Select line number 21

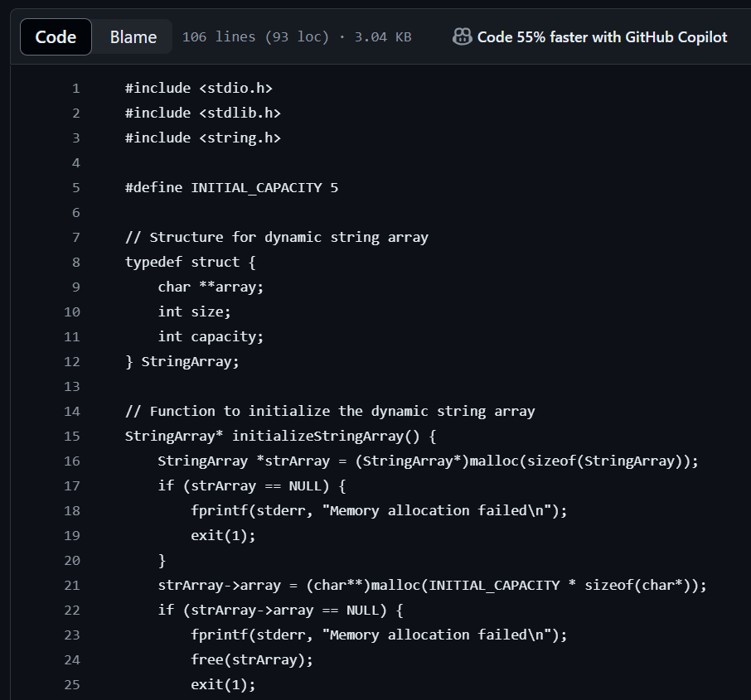[x=72, y=586]
